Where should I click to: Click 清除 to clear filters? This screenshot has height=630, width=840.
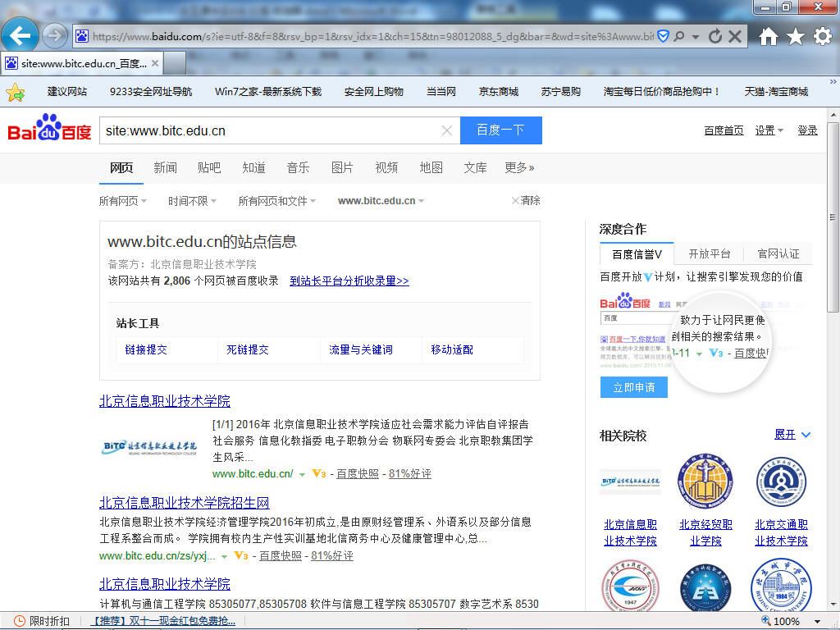[526, 200]
